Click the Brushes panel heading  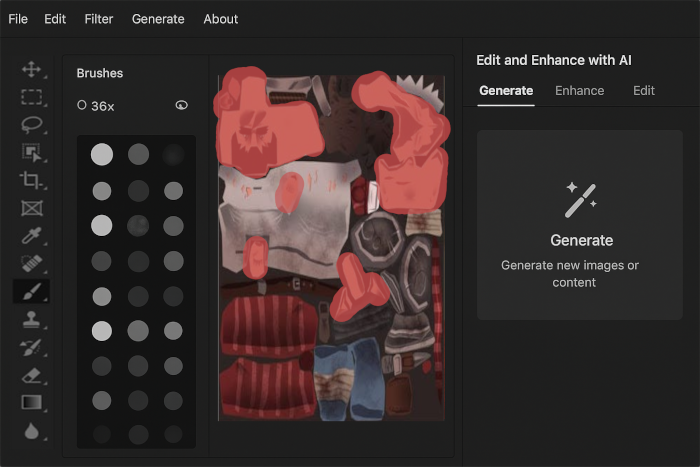tap(100, 73)
